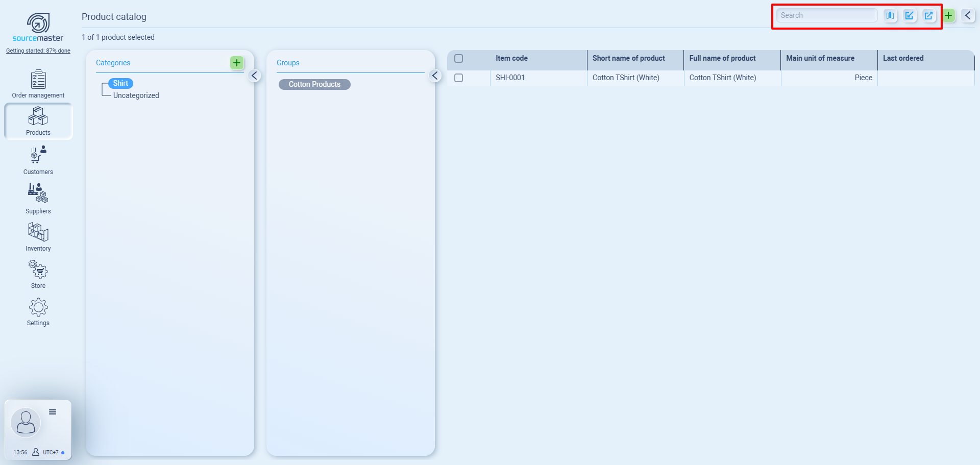Collapse the Categories panel with its chevron
This screenshot has height=465, width=980.
[254, 76]
